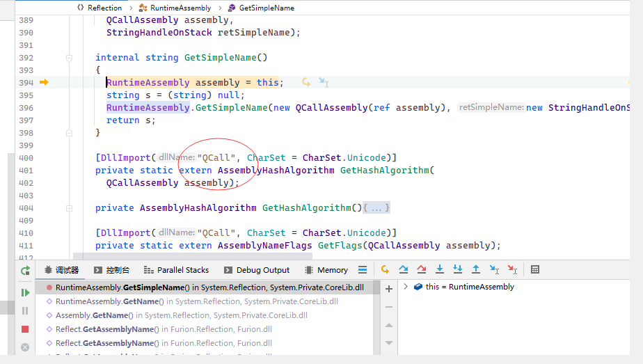Pause the running program
The image size is (643, 364).
25,310
